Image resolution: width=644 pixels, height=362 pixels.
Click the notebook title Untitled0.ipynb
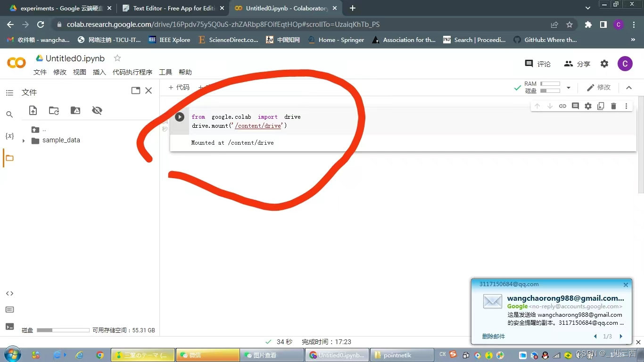pyautogui.click(x=75, y=58)
